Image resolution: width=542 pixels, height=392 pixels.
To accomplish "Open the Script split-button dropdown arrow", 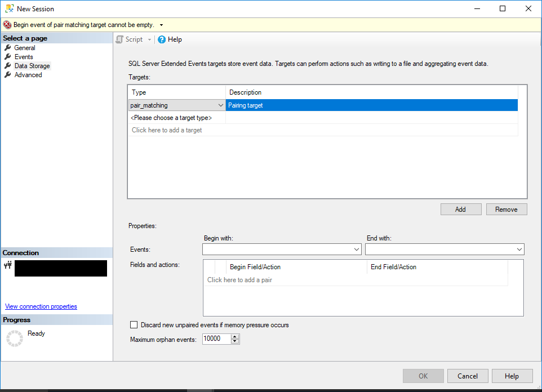I will (x=148, y=39).
